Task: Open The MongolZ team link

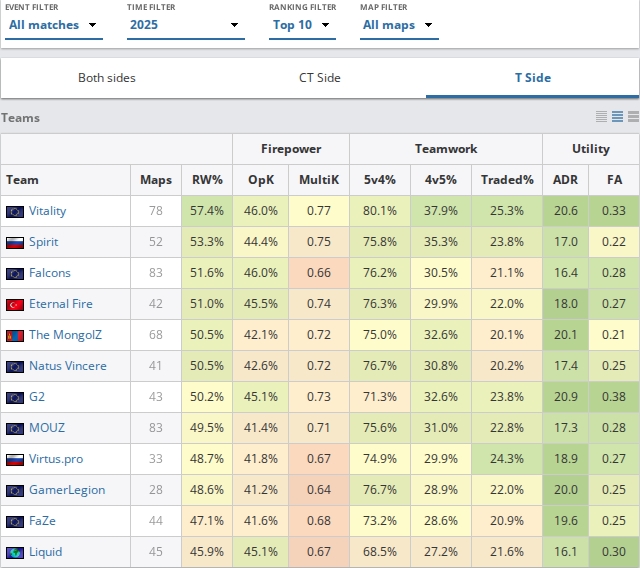Action: pyautogui.click(x=65, y=335)
